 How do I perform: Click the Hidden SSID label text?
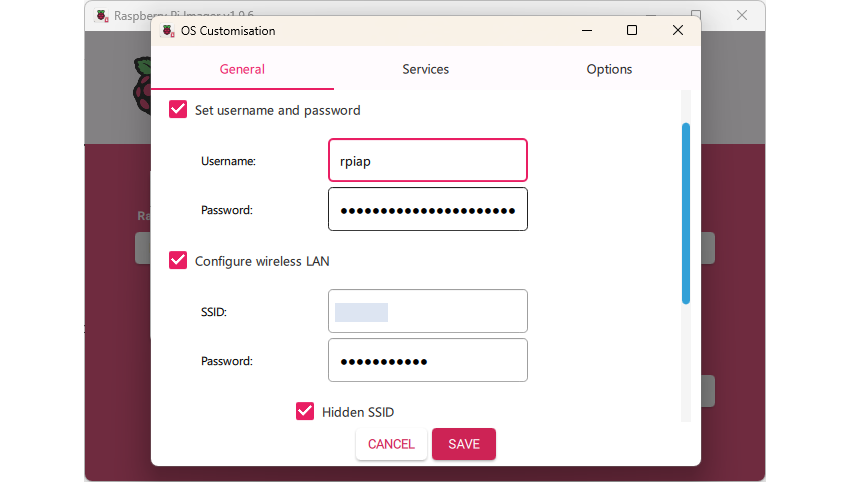(358, 412)
